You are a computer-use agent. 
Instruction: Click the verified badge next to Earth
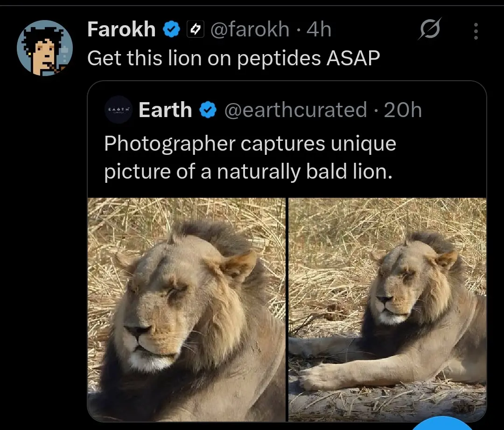click(x=208, y=111)
